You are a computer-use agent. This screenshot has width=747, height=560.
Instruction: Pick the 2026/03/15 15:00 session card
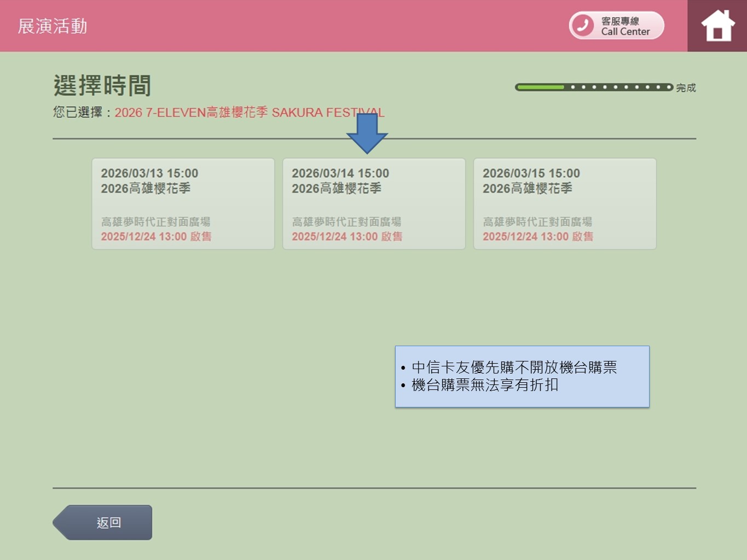click(564, 203)
